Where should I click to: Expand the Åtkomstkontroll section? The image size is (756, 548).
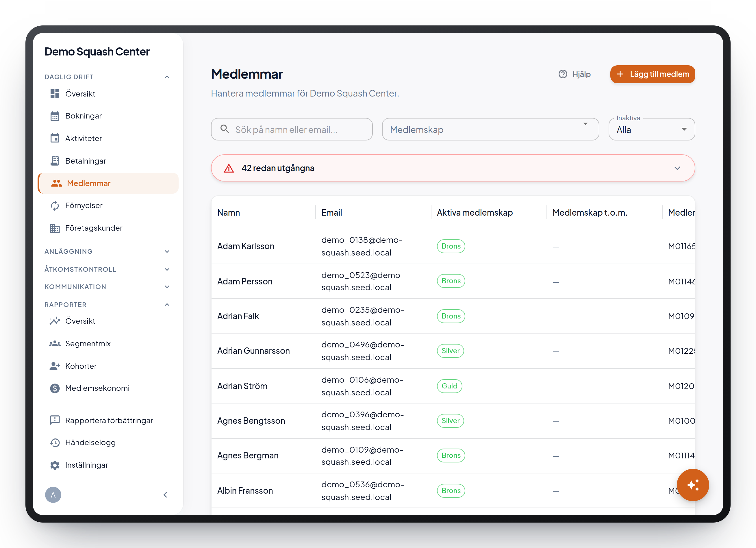pos(167,269)
